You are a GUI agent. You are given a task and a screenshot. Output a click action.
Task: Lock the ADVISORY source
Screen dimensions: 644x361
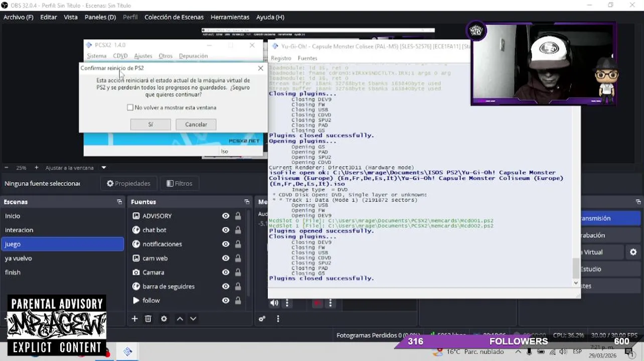coord(238,216)
